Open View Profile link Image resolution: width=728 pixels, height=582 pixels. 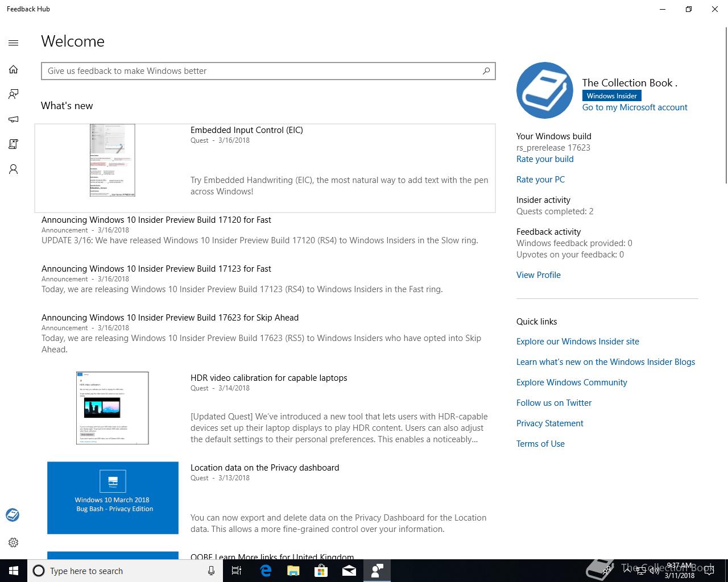[x=539, y=275]
